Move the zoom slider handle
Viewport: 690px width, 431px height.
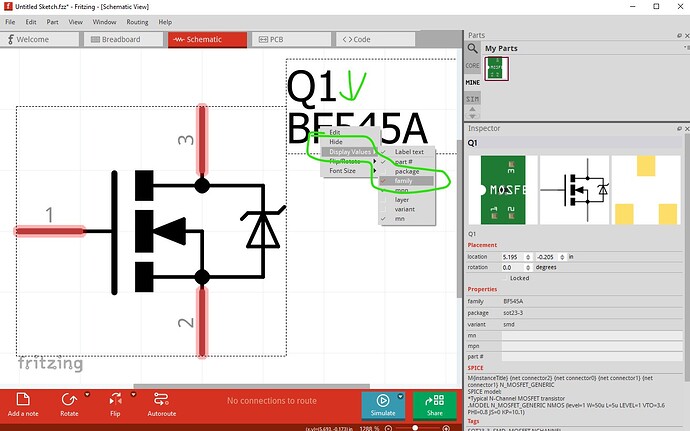pos(415,428)
